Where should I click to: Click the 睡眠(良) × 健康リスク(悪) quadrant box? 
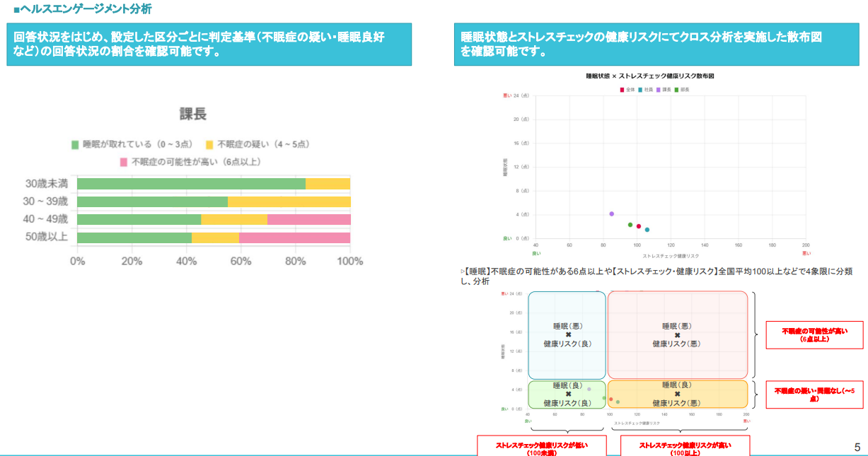[677, 394]
